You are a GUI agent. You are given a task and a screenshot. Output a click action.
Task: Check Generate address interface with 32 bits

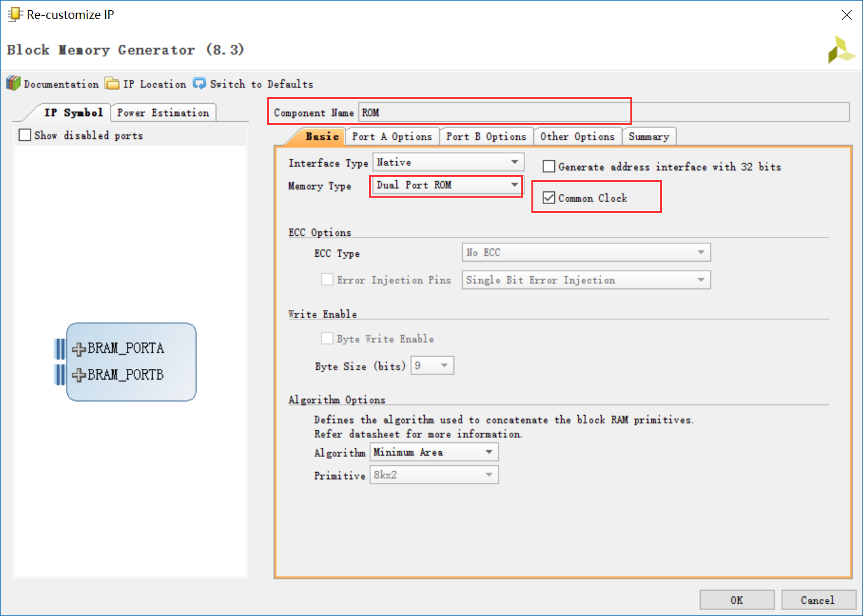(x=549, y=167)
